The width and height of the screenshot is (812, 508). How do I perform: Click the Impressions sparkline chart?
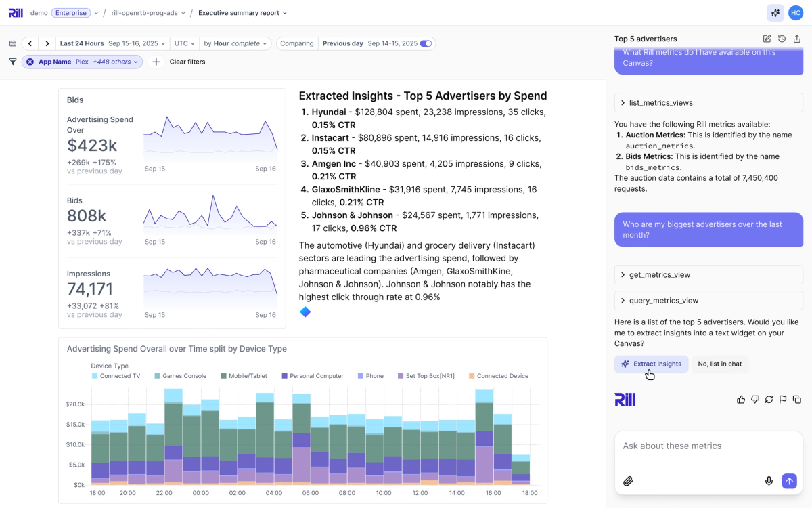[210, 287]
